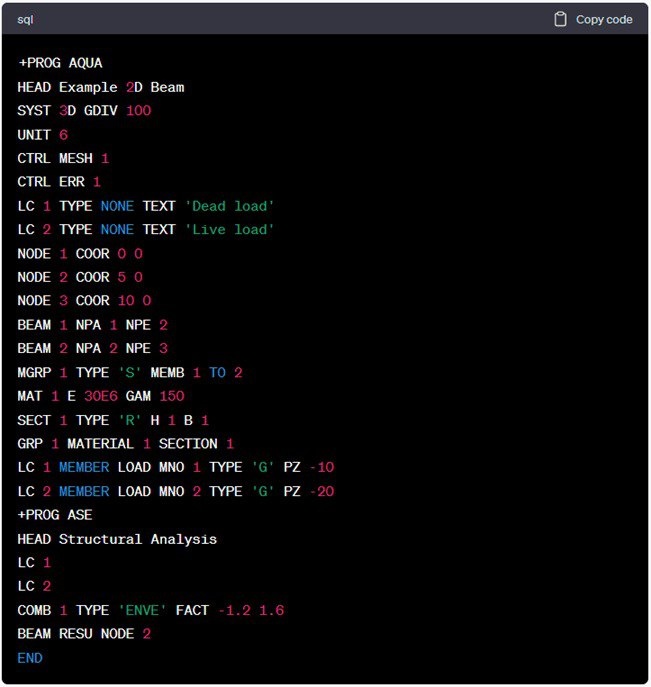Click the 'Dead load' string
Image resolution: width=651 pixels, height=687 pixels.
230,206
